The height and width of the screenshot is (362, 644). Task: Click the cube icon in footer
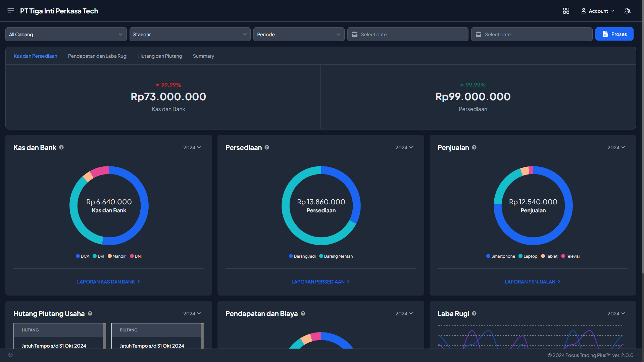click(11, 355)
